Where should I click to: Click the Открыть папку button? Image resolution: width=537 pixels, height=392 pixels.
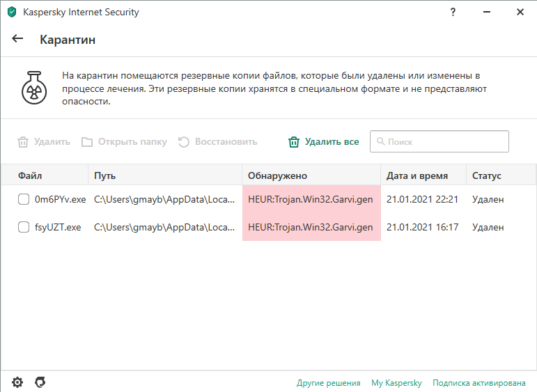pyautogui.click(x=124, y=142)
